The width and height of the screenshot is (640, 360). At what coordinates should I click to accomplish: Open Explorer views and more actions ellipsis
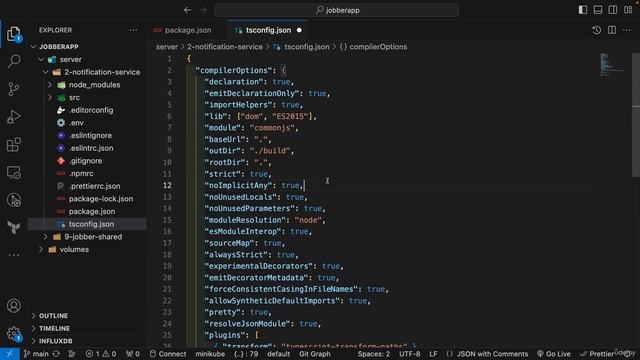point(133,30)
